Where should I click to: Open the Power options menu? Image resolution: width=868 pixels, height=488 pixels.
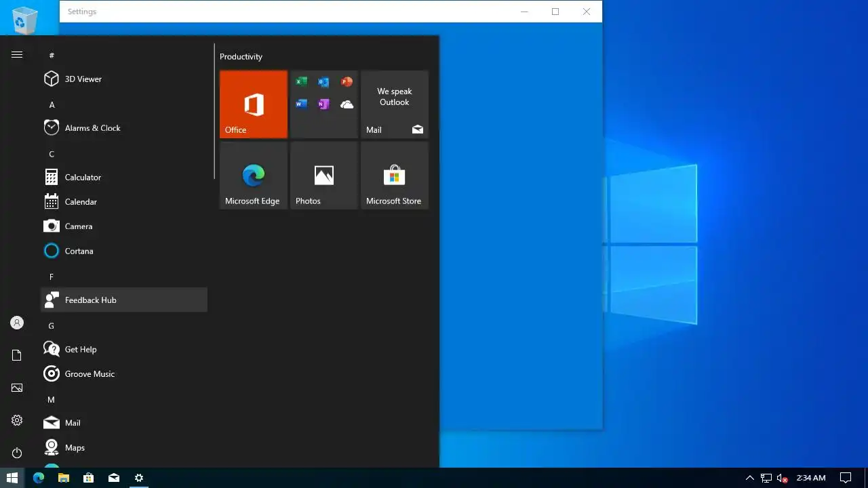point(17,453)
